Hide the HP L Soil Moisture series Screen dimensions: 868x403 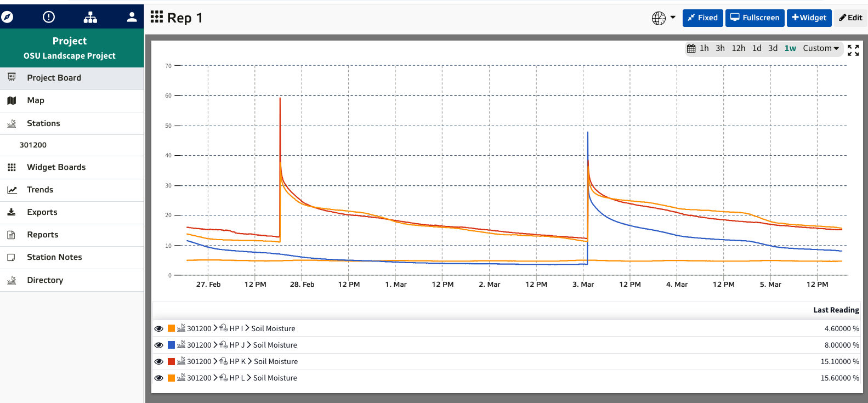(159, 378)
